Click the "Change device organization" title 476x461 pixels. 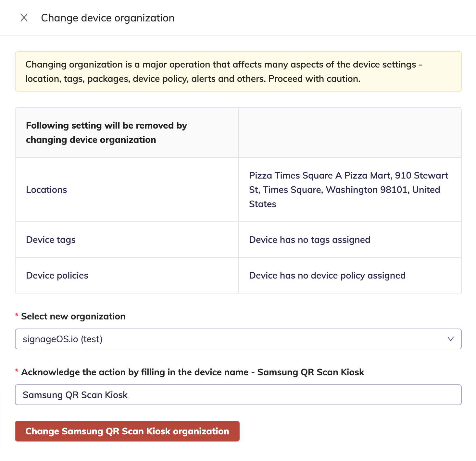pos(107,18)
